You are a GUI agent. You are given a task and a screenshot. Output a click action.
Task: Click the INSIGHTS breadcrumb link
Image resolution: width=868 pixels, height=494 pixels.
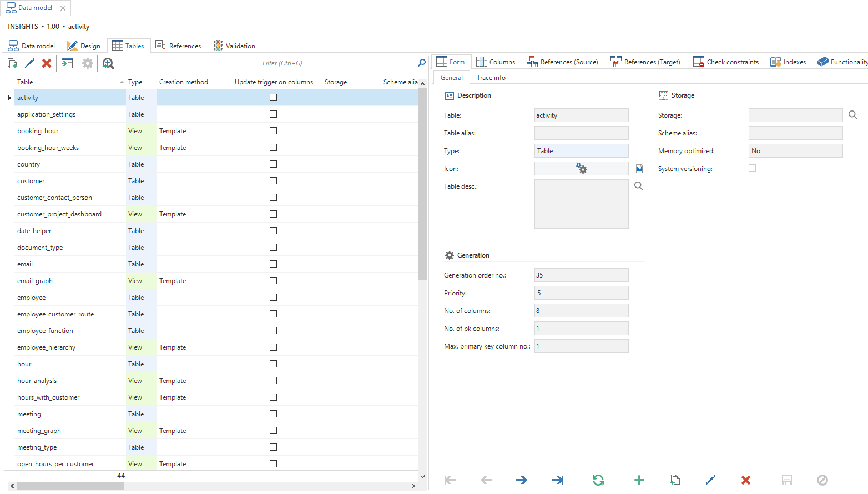coord(23,27)
